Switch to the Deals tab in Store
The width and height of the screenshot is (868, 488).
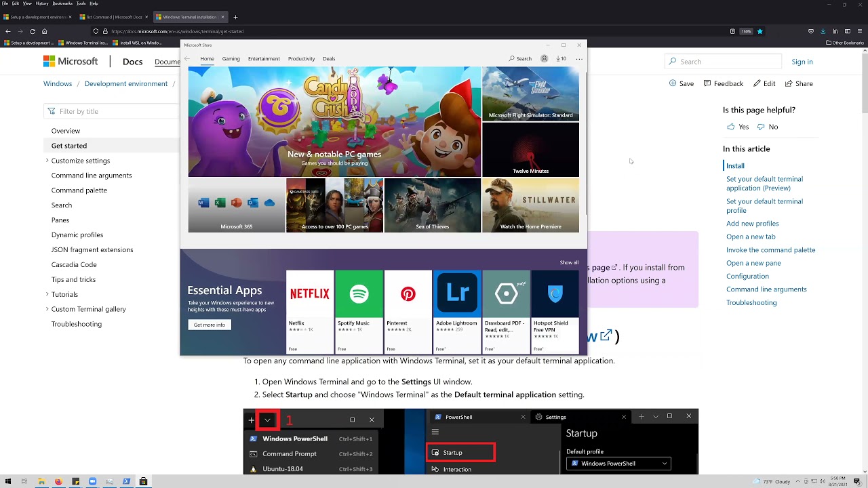pos(329,58)
